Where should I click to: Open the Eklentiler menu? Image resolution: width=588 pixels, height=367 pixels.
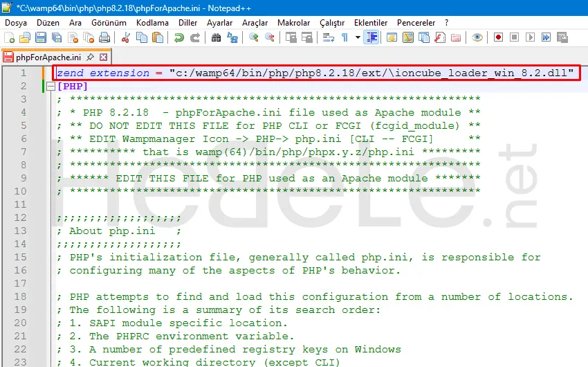click(x=371, y=23)
